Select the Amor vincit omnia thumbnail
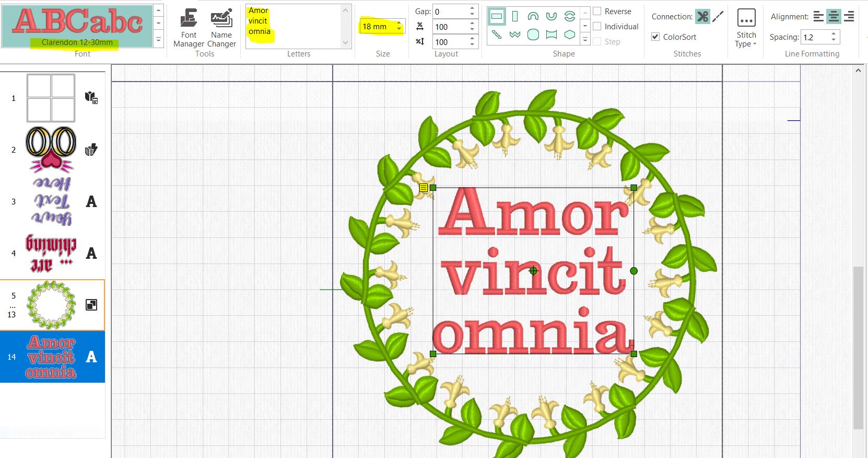The image size is (868, 458). point(51,357)
